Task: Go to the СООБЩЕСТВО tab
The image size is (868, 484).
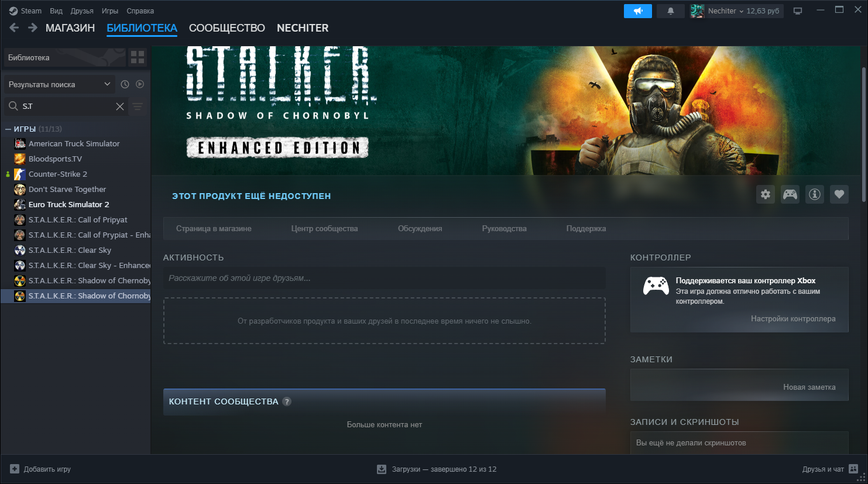Action: pos(227,28)
